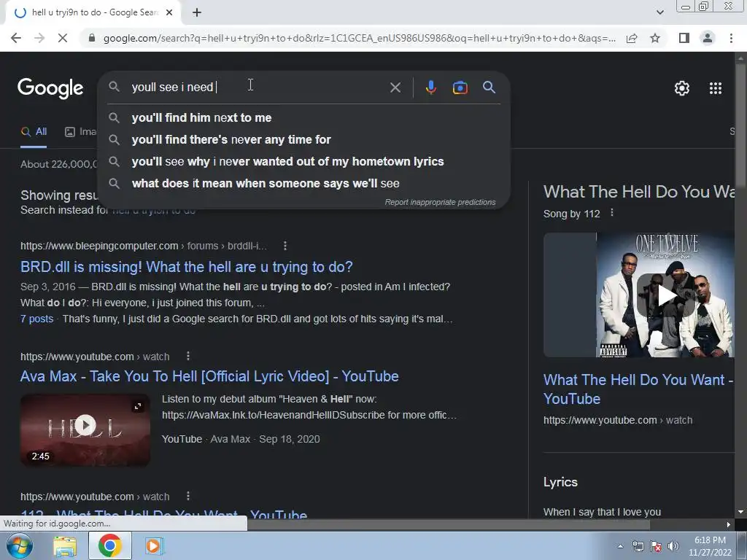747x560 pixels.
Task: Switch to the Images search tab
Action: [81, 132]
